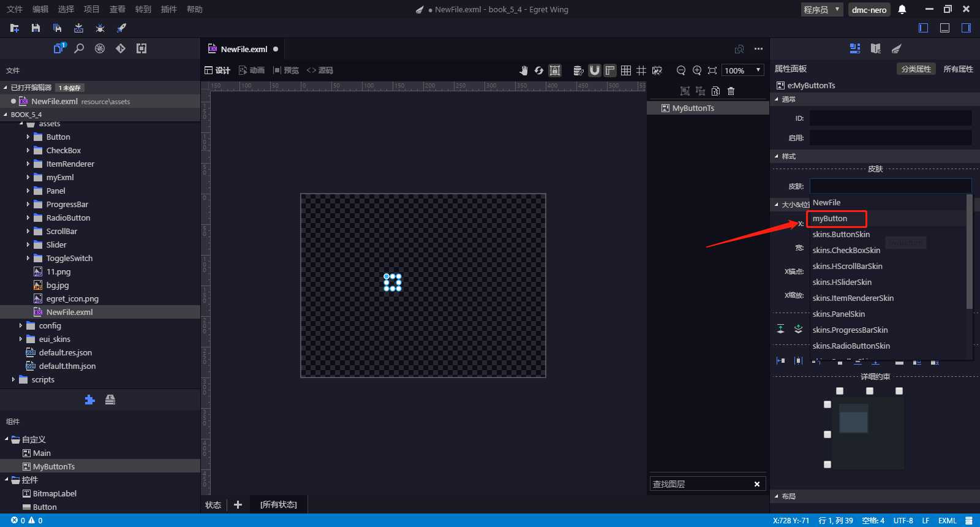This screenshot has height=527, width=980.
Task: Click the zoom out magnifier
Action: point(680,70)
